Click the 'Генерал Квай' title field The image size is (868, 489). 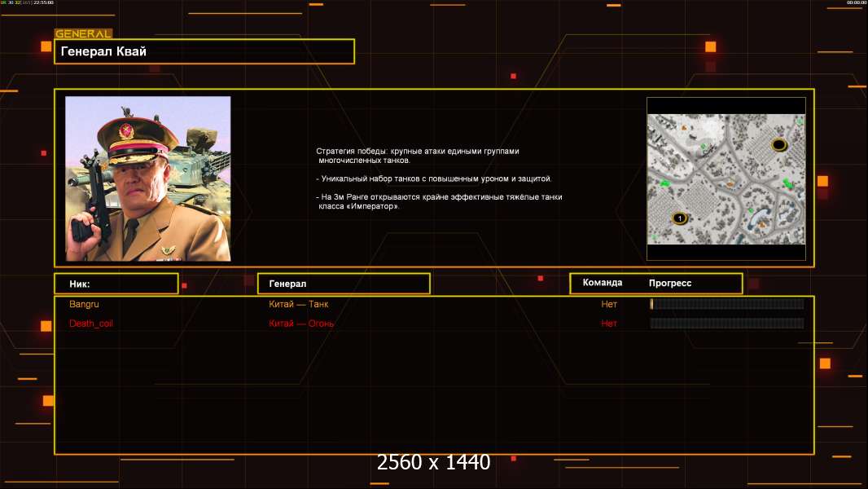(x=204, y=51)
